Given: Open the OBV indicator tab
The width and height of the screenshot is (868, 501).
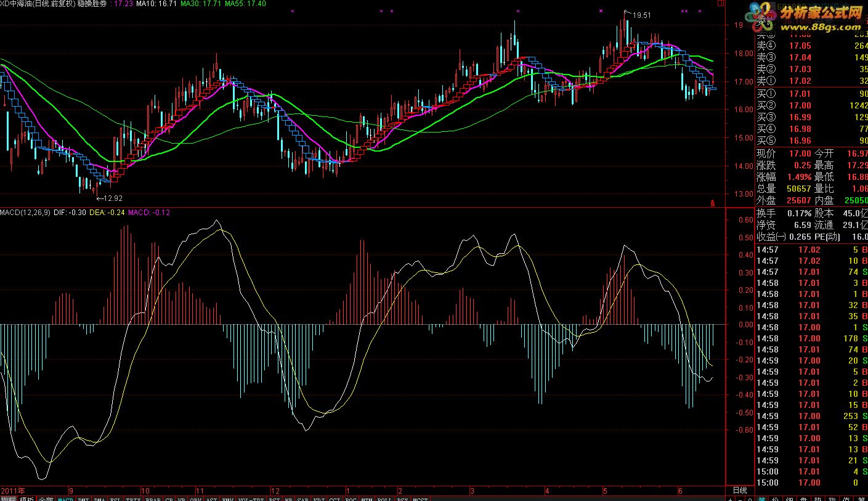Looking at the screenshot, I should (x=195, y=497).
